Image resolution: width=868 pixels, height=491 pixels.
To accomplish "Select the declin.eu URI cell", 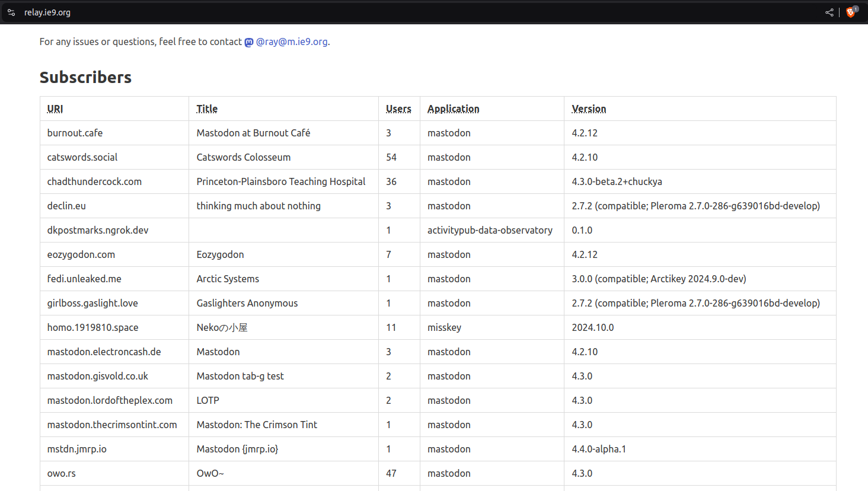I will pos(114,206).
